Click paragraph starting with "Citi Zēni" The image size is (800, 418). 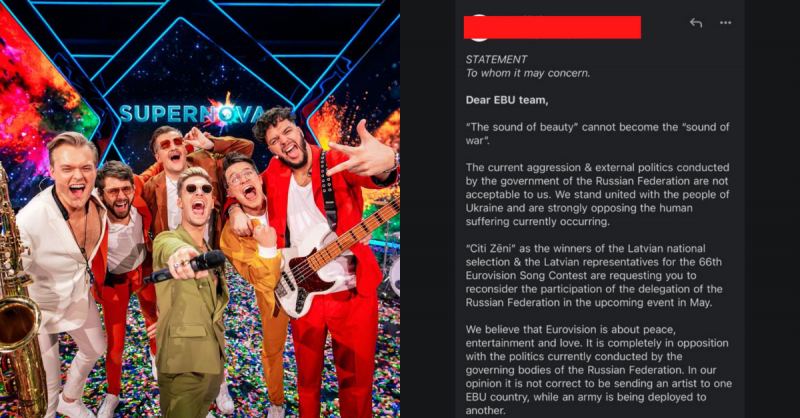coord(594,276)
